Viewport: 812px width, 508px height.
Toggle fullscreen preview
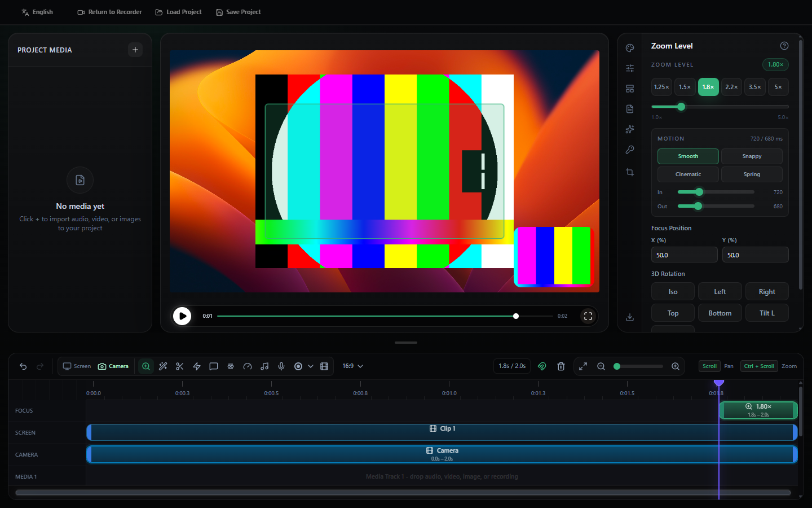click(x=588, y=316)
